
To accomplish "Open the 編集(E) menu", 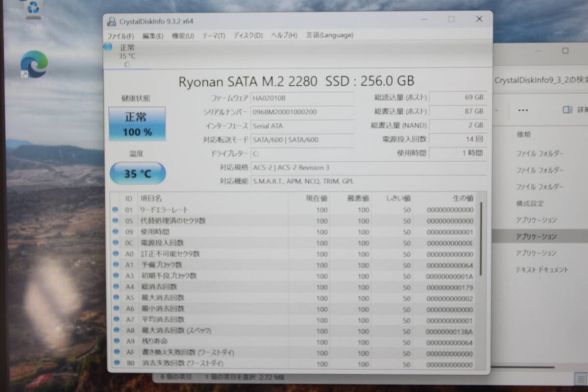I will click(153, 36).
